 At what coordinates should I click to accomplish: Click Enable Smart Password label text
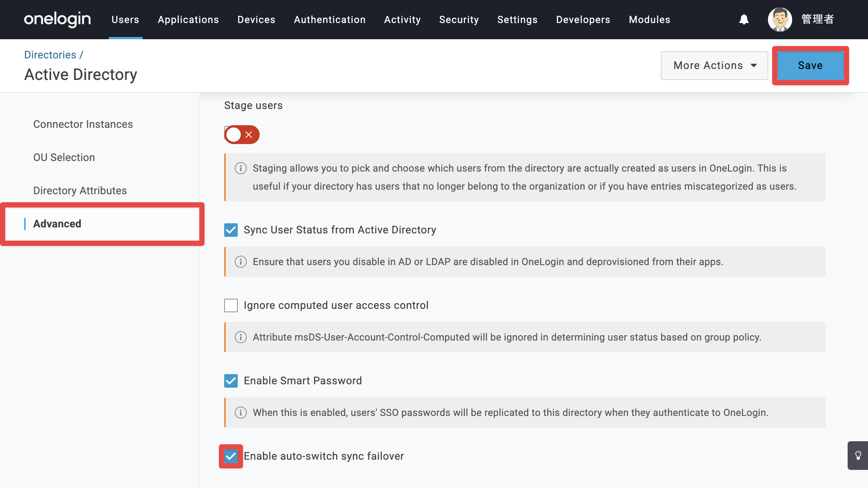click(303, 381)
